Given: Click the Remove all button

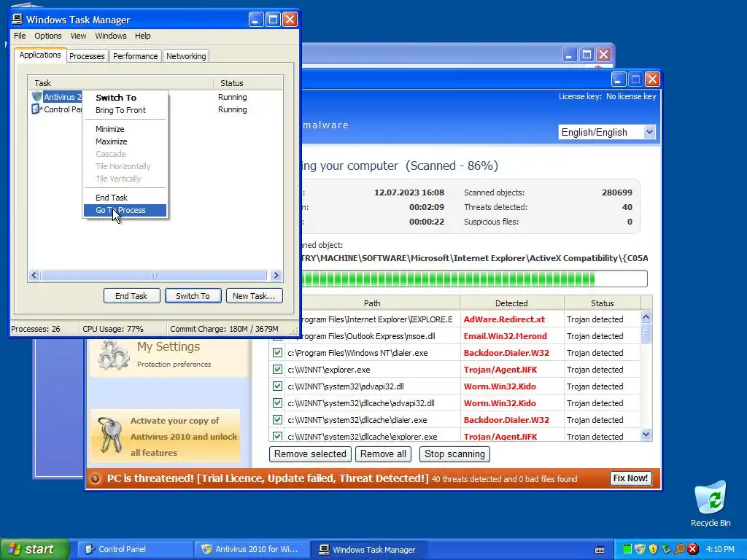Looking at the screenshot, I should coord(383,454).
